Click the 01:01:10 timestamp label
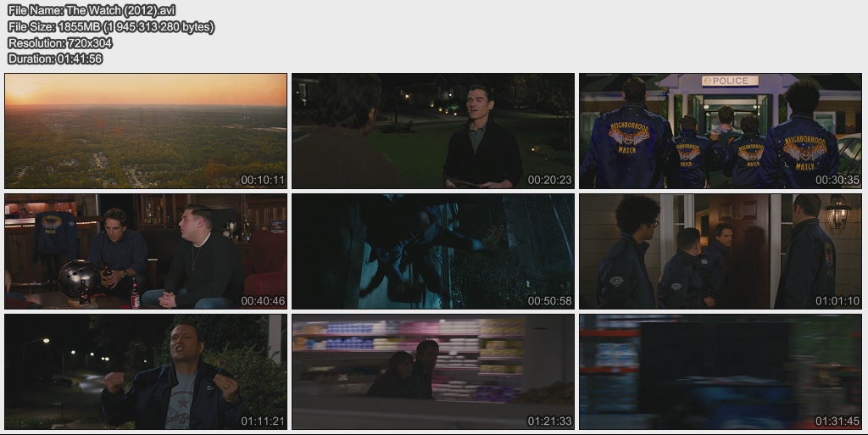 pyautogui.click(x=837, y=300)
